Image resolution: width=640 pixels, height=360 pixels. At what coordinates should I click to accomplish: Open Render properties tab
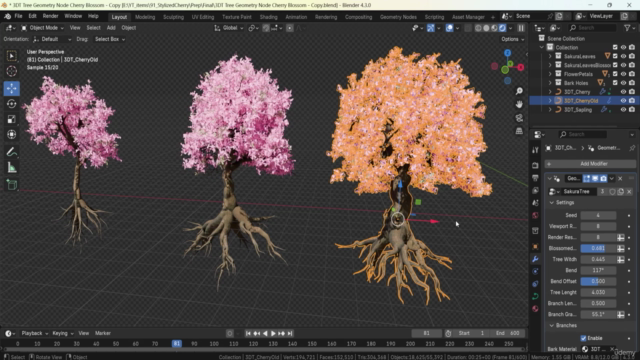(x=535, y=165)
